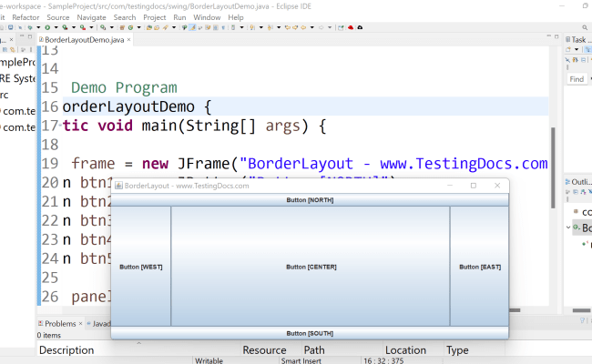Image resolution: width=592 pixels, height=364 pixels.
Task: Open the Help menu
Action: coord(236,17)
